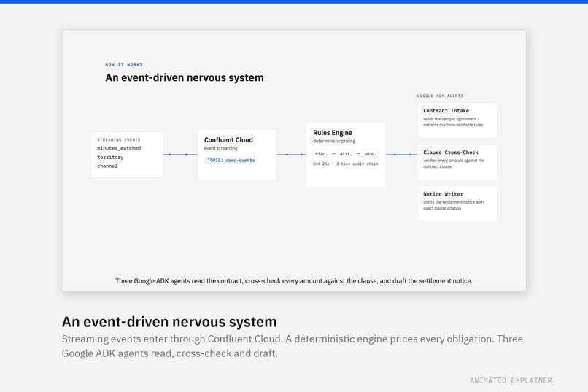Click the 'b83d…' hash chip

click(x=371, y=154)
